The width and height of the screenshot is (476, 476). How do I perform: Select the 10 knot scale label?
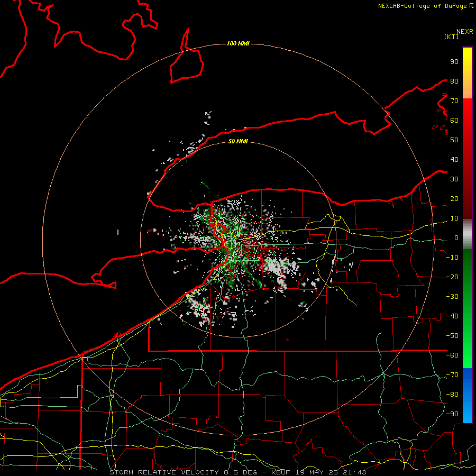[454, 218]
